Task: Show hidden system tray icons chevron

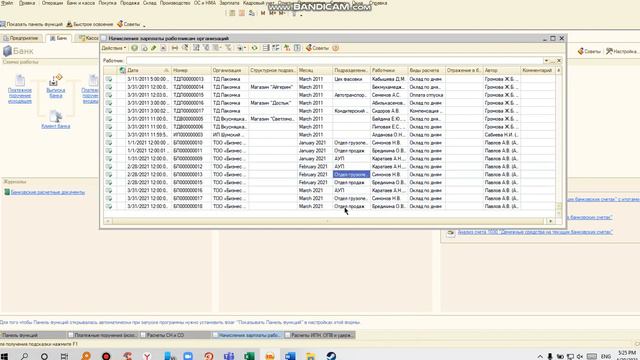Action: pos(540,356)
